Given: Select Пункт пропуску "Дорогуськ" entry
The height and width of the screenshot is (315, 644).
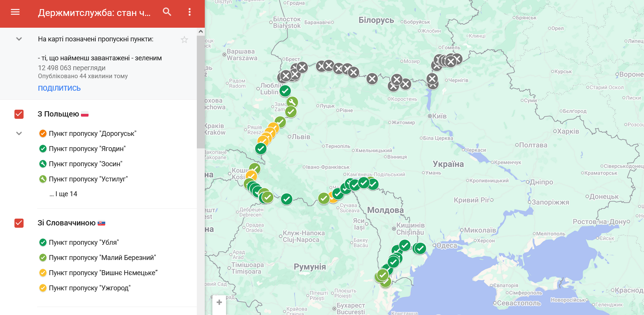Looking at the screenshot, I should tap(92, 134).
